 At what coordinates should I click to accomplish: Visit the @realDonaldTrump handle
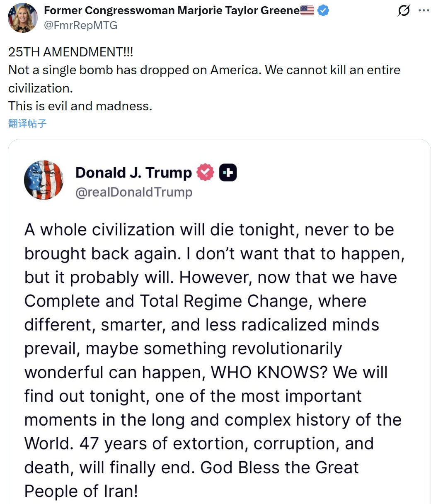134,192
